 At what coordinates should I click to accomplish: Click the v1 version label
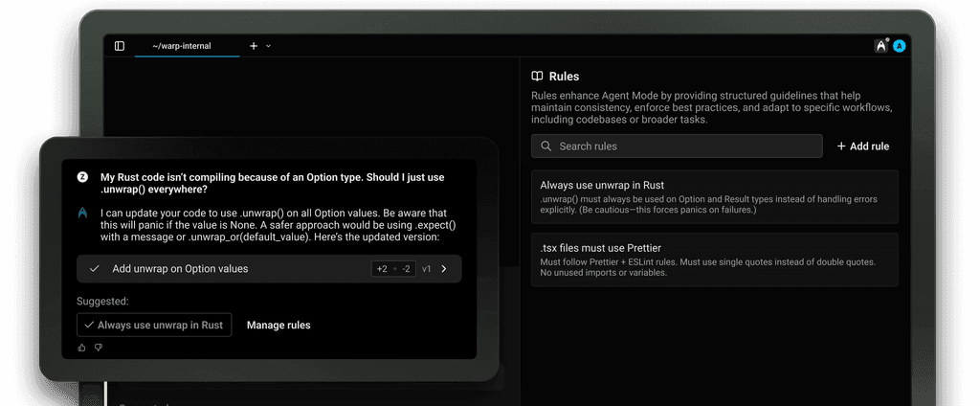tap(426, 269)
